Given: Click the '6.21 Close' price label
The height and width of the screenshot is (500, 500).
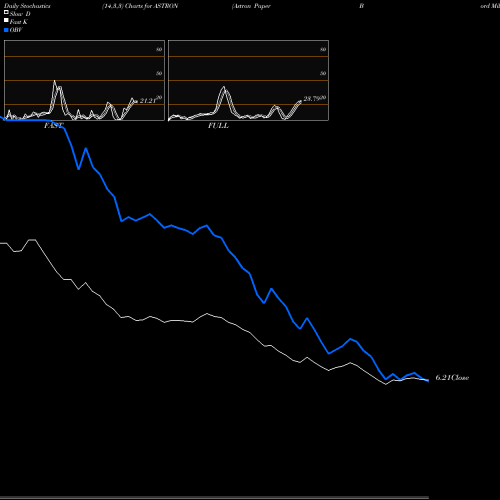Looking at the screenshot, I should coord(452,378).
